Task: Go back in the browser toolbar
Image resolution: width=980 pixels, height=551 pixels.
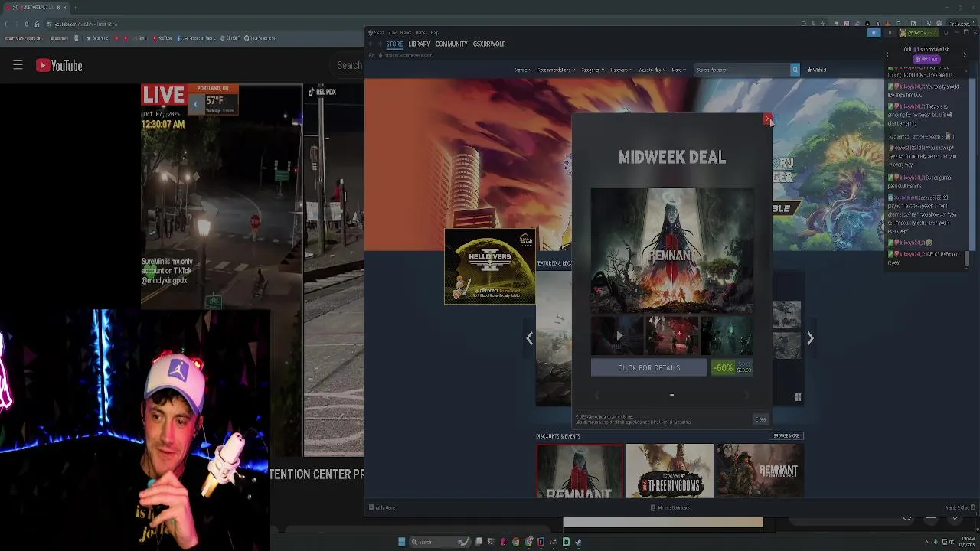Action: point(6,24)
